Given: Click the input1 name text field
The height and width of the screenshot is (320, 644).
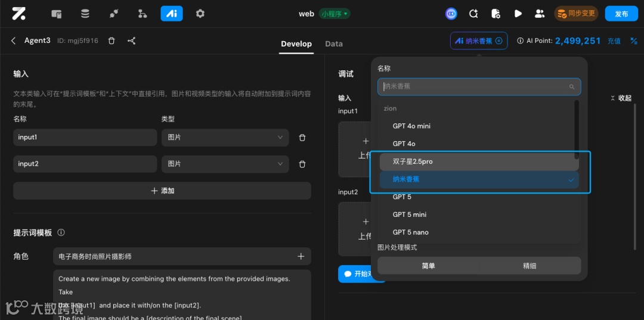Looking at the screenshot, I should tap(85, 138).
